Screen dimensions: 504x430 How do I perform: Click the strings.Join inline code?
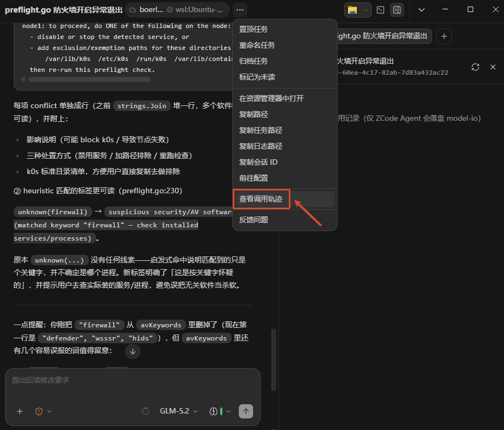click(x=142, y=106)
